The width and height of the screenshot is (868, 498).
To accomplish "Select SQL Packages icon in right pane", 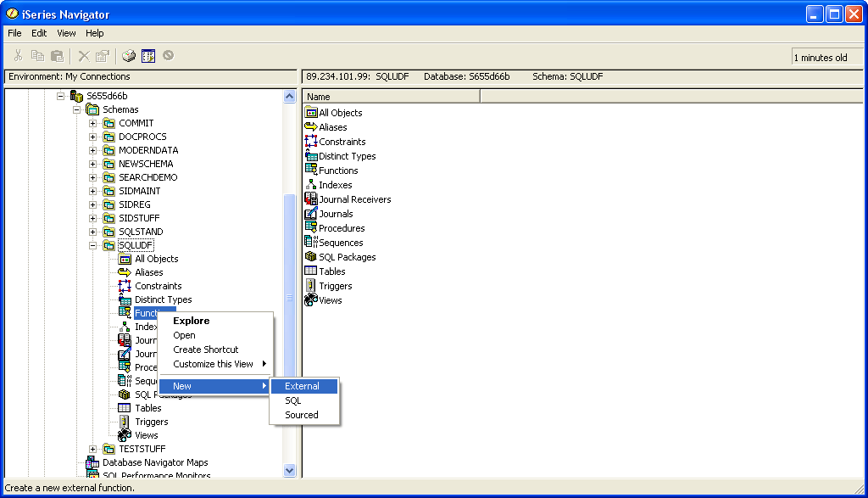I will [311, 256].
